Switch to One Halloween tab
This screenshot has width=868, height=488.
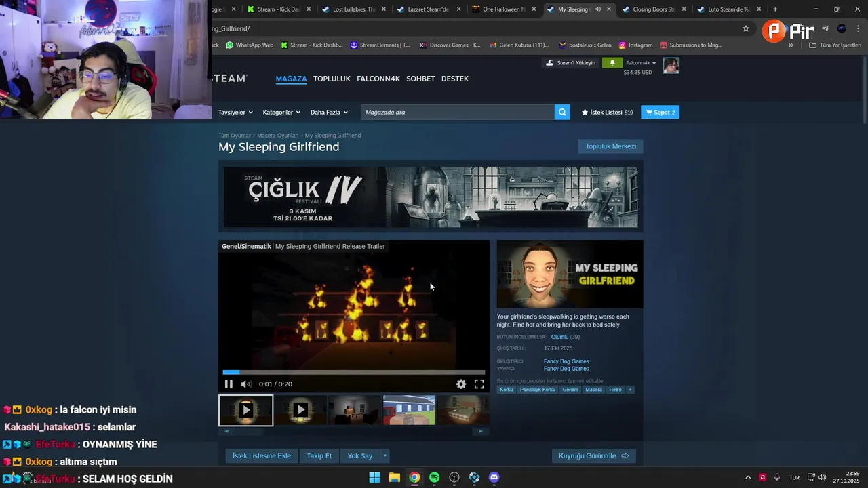click(x=504, y=9)
